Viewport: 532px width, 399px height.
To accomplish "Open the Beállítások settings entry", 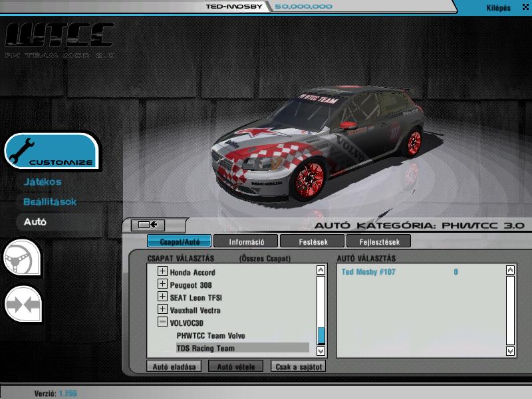I will click(x=50, y=202).
